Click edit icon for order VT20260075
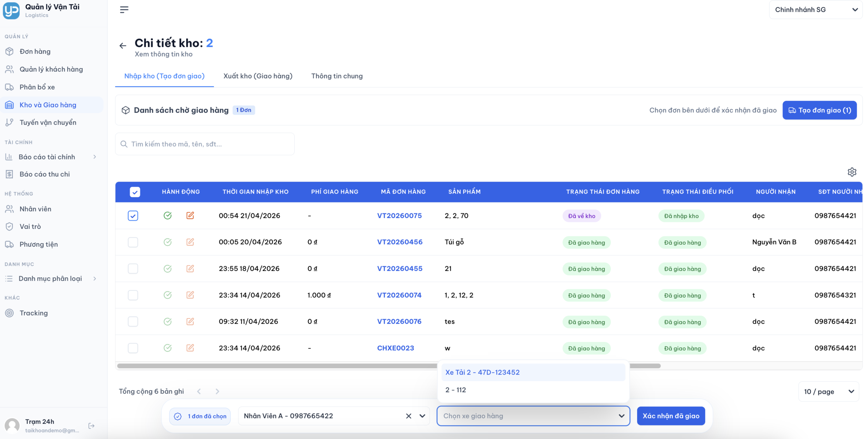Screen dimensions: 868x439 190,216
